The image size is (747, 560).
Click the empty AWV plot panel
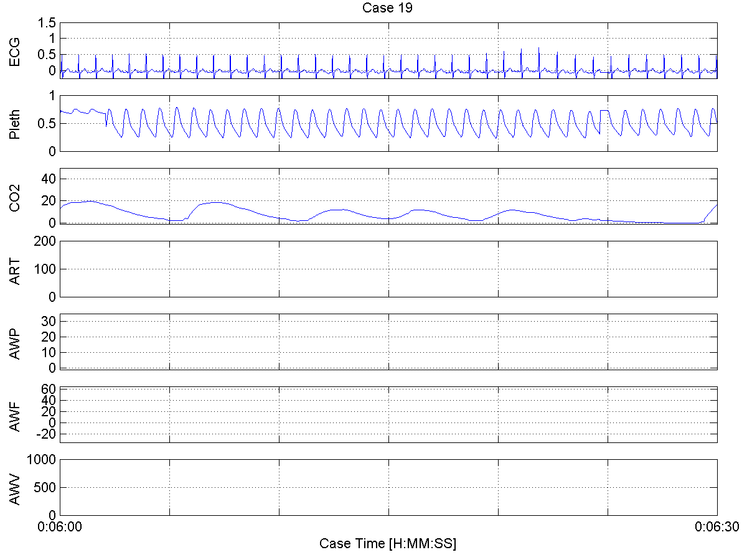coord(388,487)
